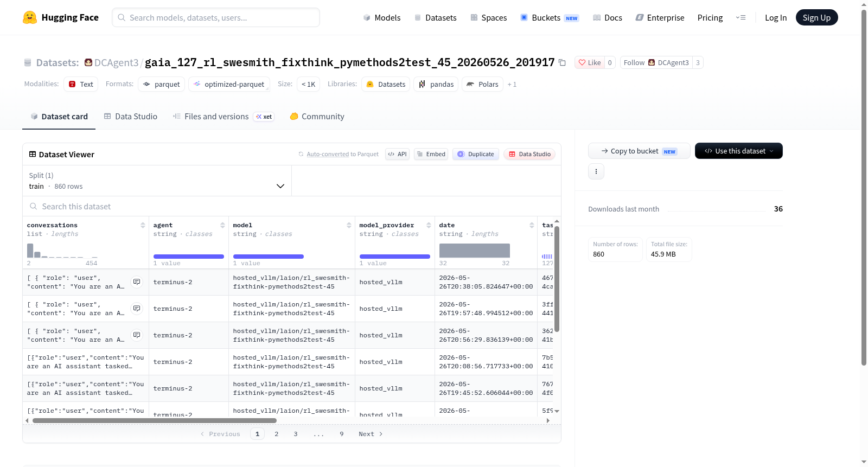Go to page 3 of results
This screenshot has height=467, width=868.
296,434
